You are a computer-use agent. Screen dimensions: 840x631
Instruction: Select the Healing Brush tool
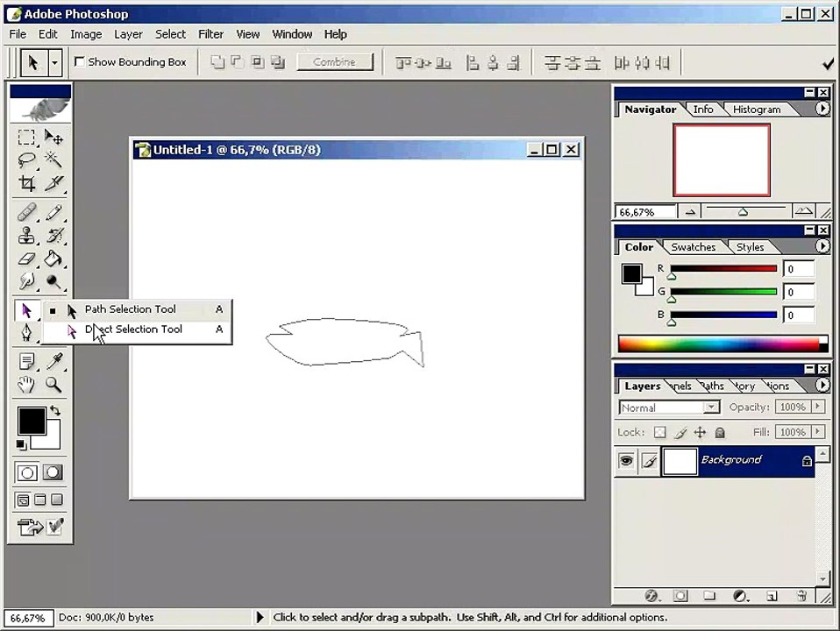tap(26, 213)
